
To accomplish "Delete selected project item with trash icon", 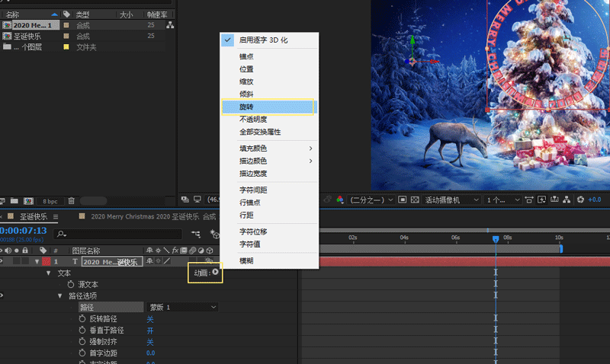I will click(71, 201).
